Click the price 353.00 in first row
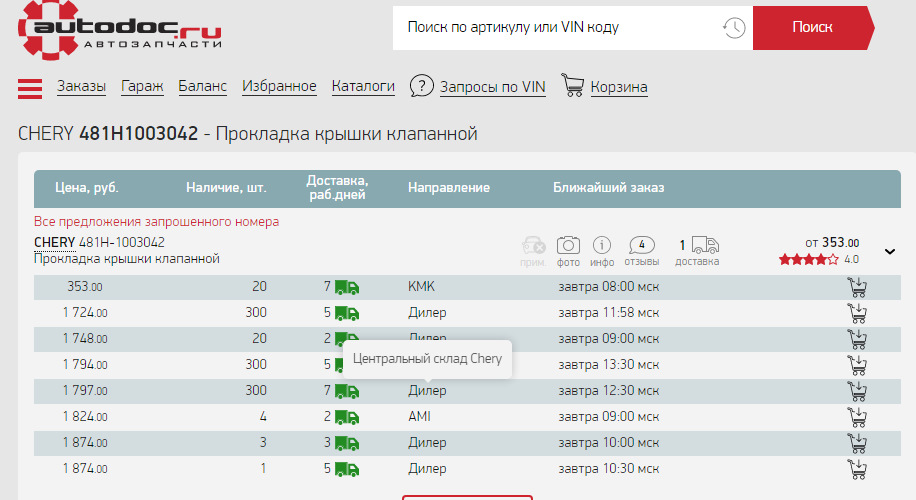Screen dimensions: 916x500 [84, 287]
